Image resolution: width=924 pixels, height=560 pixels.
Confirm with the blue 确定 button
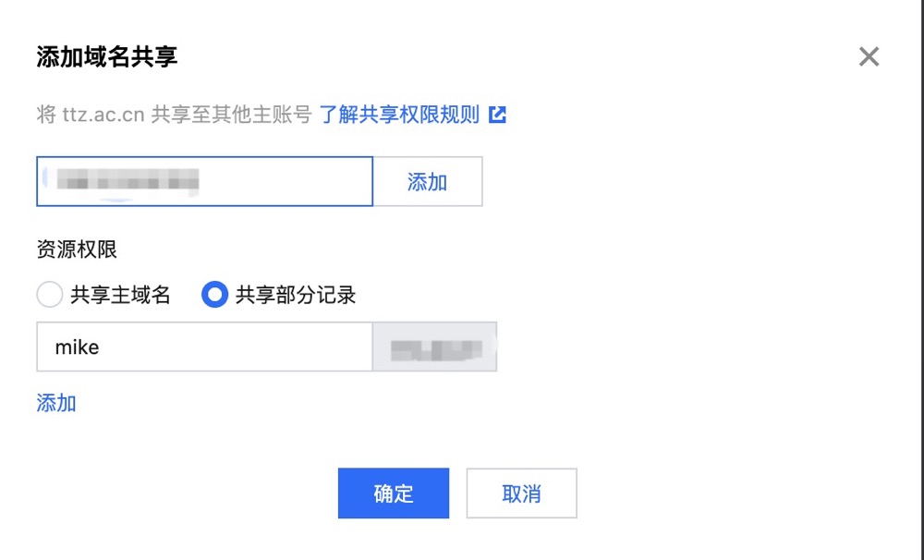point(393,493)
